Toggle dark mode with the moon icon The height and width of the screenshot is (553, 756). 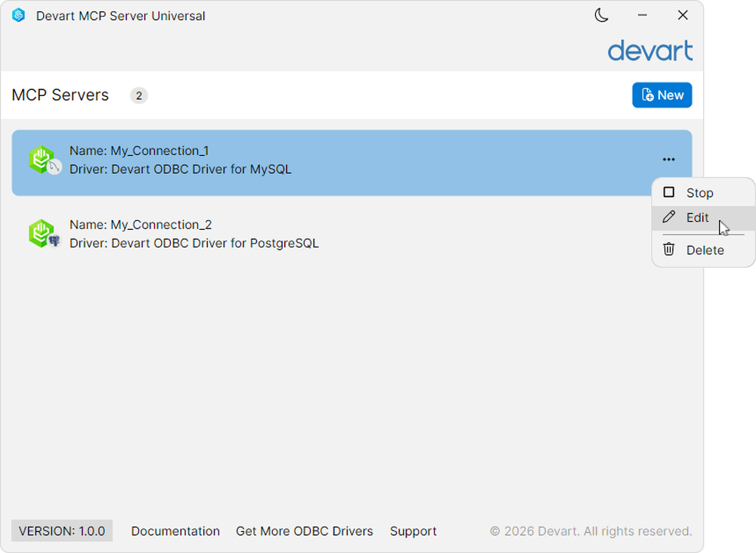click(601, 15)
